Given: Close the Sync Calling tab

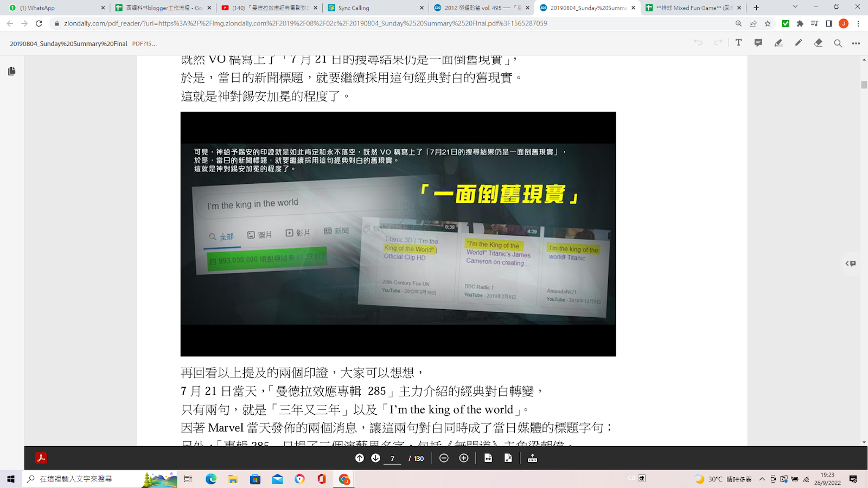Looking at the screenshot, I should (x=422, y=8).
